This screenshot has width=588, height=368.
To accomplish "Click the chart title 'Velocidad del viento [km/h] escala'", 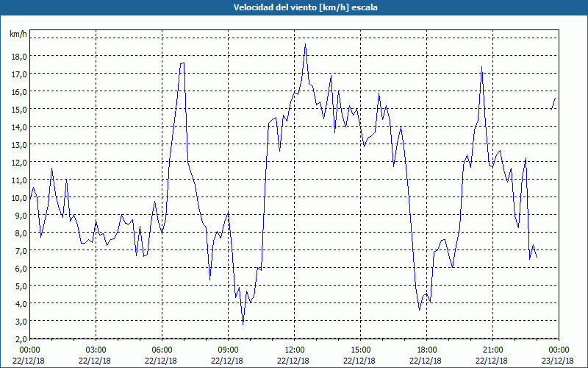I will click(x=305, y=7).
